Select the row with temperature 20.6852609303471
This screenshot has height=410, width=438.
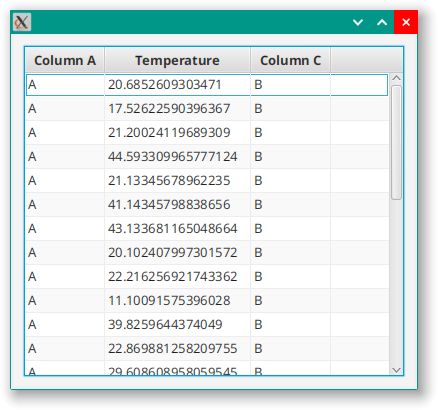(x=207, y=85)
